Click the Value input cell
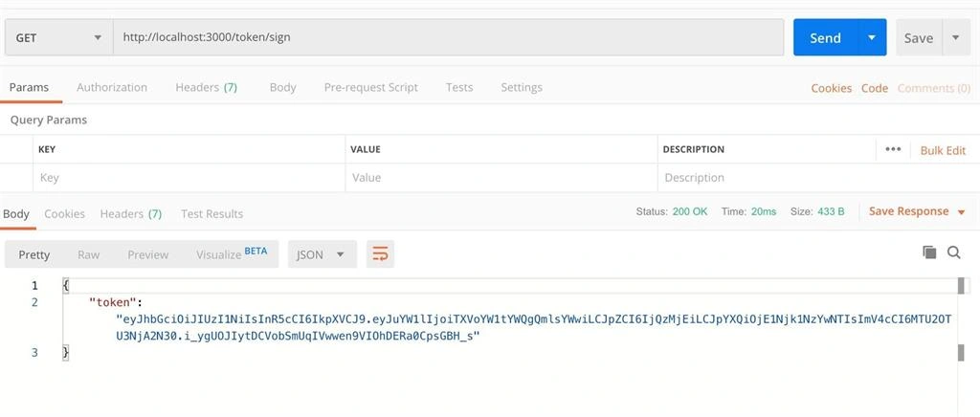The image size is (980, 417). (501, 178)
